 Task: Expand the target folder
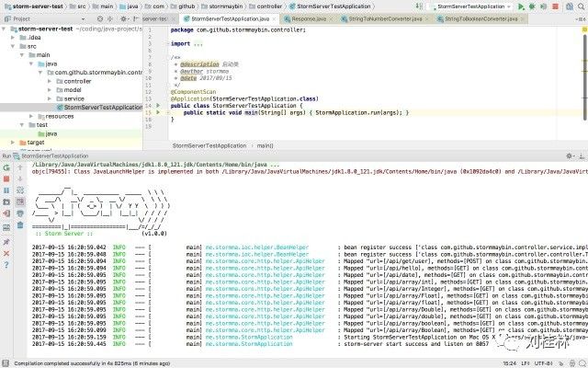point(13,143)
